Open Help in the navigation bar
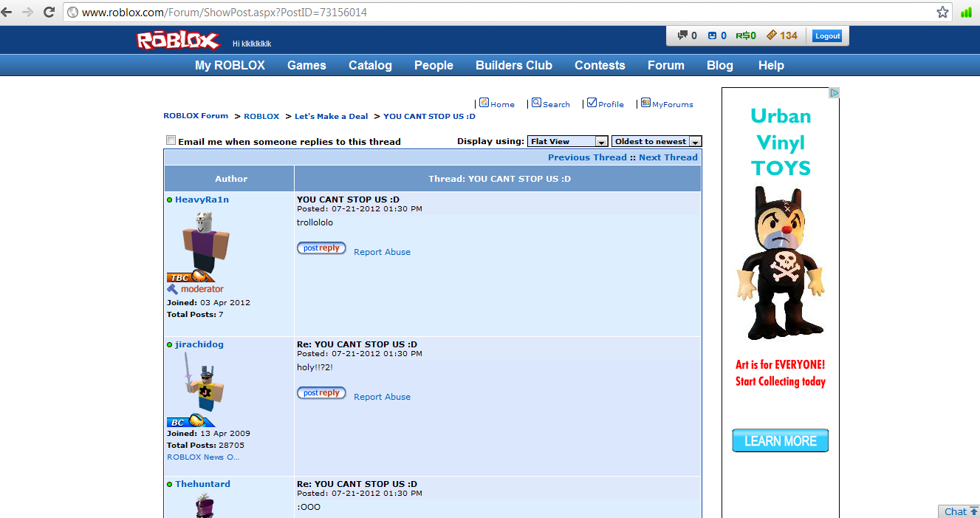This screenshot has width=980, height=518. coord(771,65)
